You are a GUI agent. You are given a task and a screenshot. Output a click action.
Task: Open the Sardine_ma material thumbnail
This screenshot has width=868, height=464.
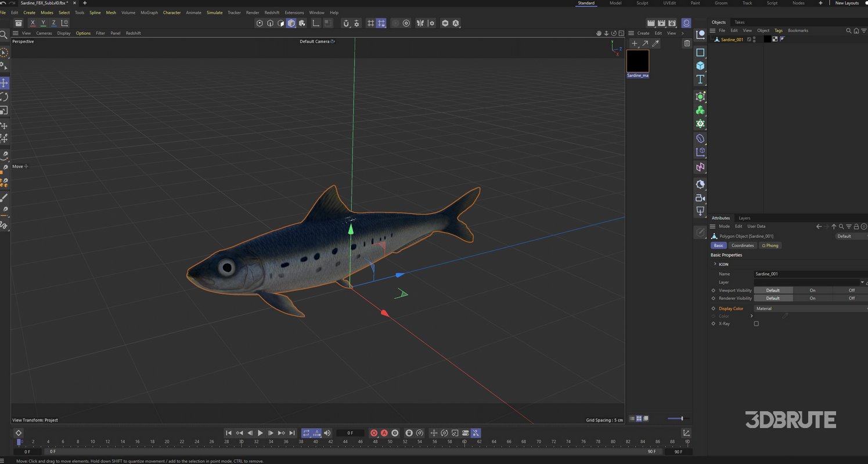638,60
